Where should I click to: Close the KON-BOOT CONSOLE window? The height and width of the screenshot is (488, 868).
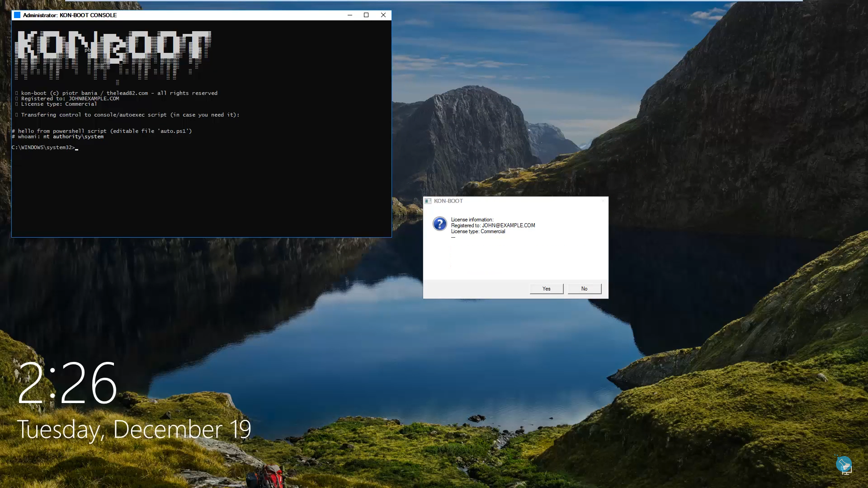click(383, 15)
